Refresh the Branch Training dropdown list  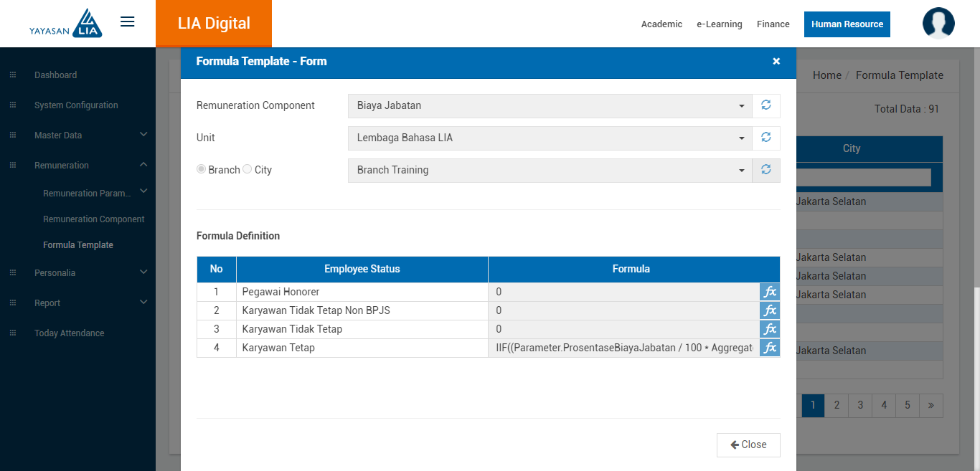765,170
